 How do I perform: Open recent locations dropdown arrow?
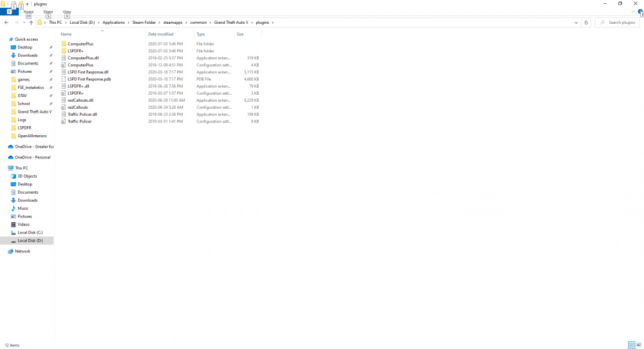[x=24, y=23]
